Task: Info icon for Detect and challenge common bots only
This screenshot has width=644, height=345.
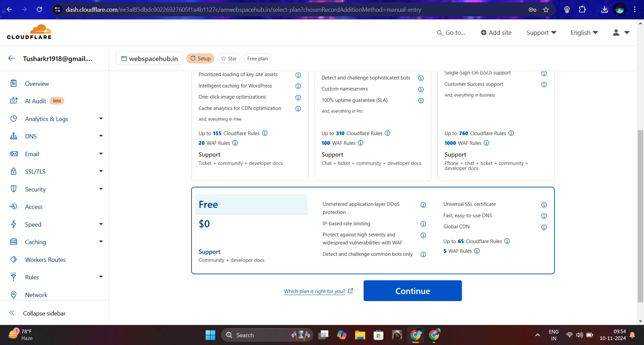Action: (x=423, y=254)
